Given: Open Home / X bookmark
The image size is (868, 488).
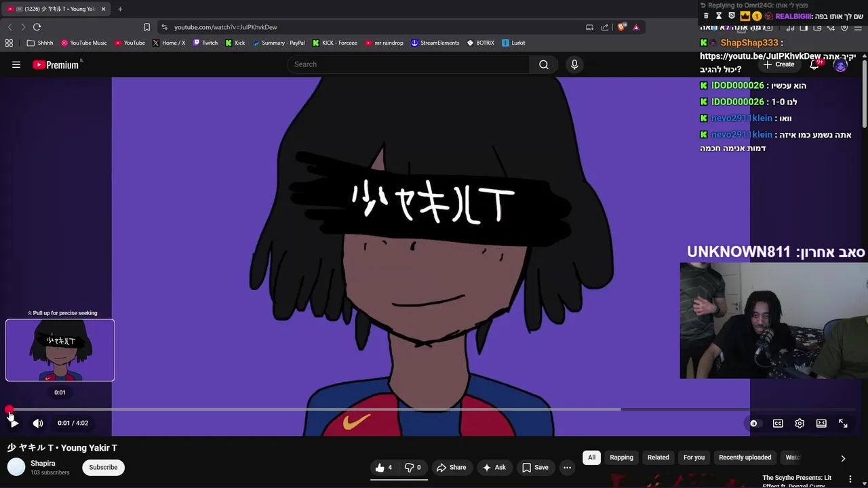Looking at the screenshot, I should coord(169,43).
